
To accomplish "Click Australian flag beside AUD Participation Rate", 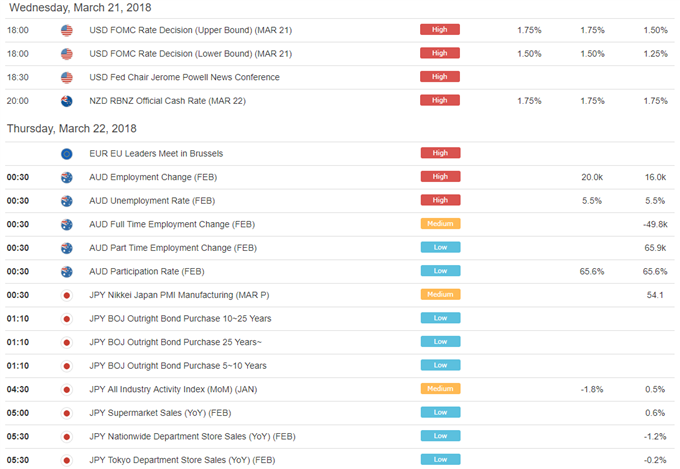I will [67, 271].
